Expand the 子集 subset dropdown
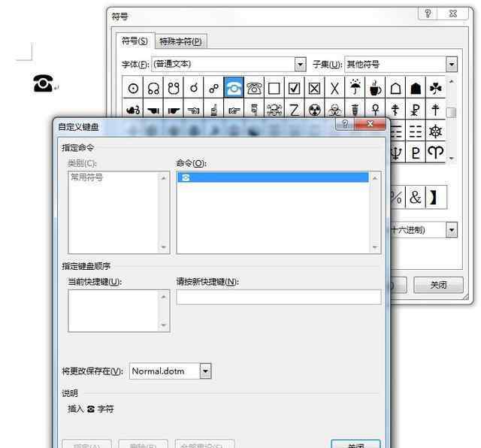The image size is (481, 448). click(x=451, y=65)
